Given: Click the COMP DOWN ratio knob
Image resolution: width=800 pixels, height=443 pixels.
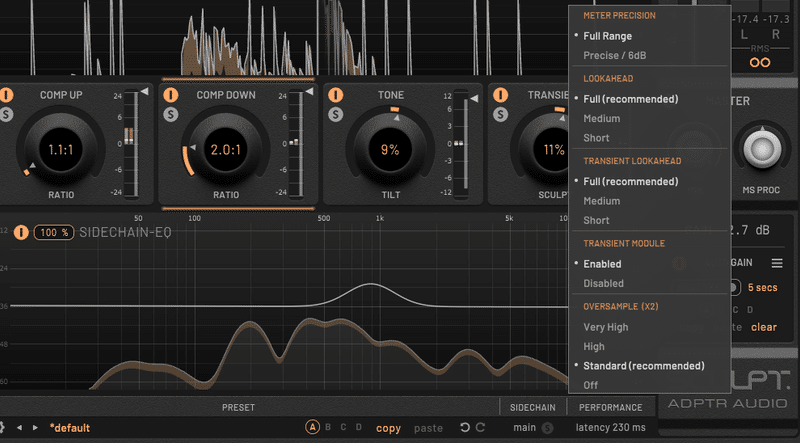Looking at the screenshot, I should coord(226,150).
